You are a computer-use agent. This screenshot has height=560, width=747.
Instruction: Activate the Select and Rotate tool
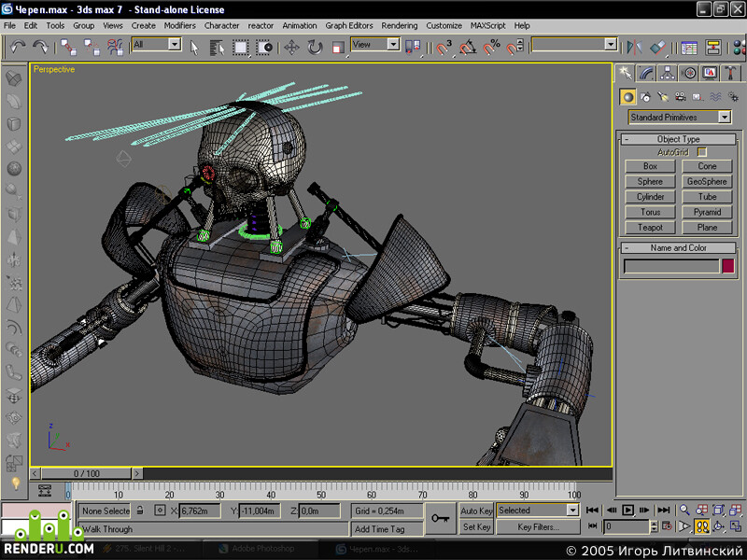(x=315, y=48)
